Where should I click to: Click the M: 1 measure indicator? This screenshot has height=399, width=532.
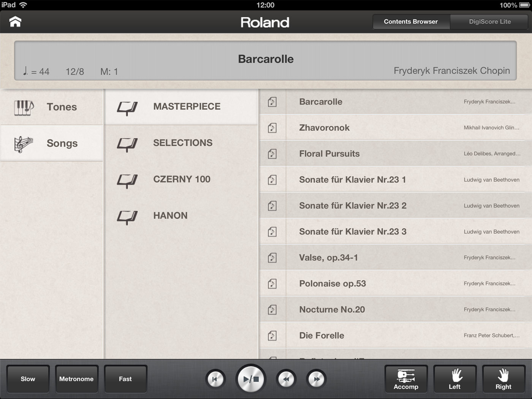[109, 71]
